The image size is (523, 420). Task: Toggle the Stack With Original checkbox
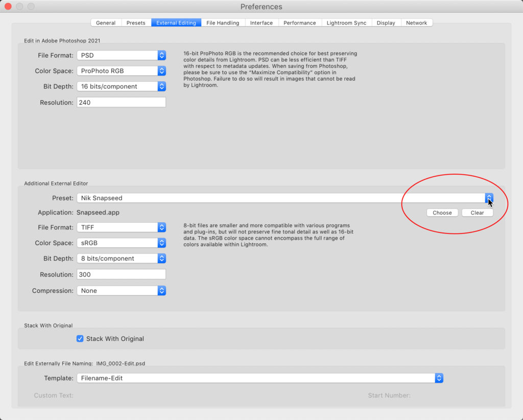tap(80, 339)
